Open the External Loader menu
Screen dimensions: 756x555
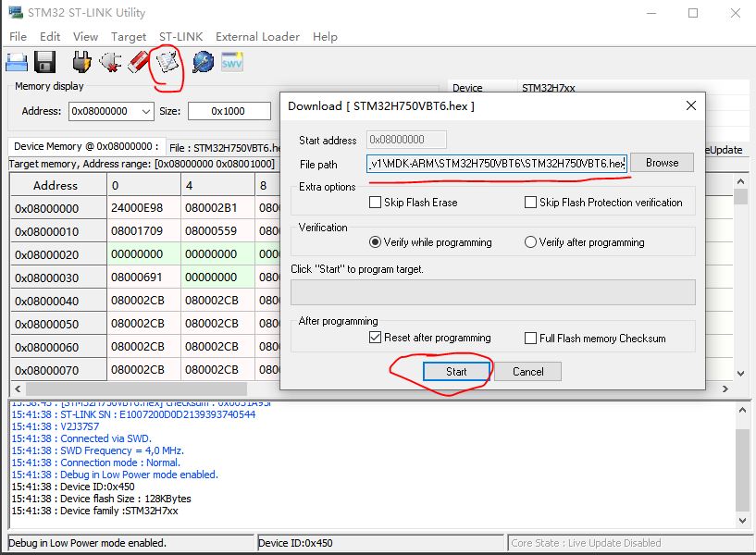pyautogui.click(x=257, y=37)
